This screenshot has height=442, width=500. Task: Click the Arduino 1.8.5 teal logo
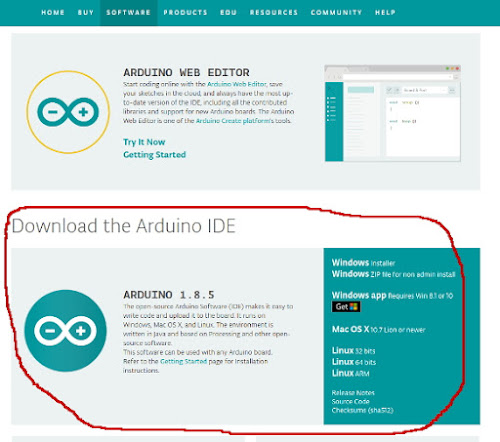tap(65, 331)
